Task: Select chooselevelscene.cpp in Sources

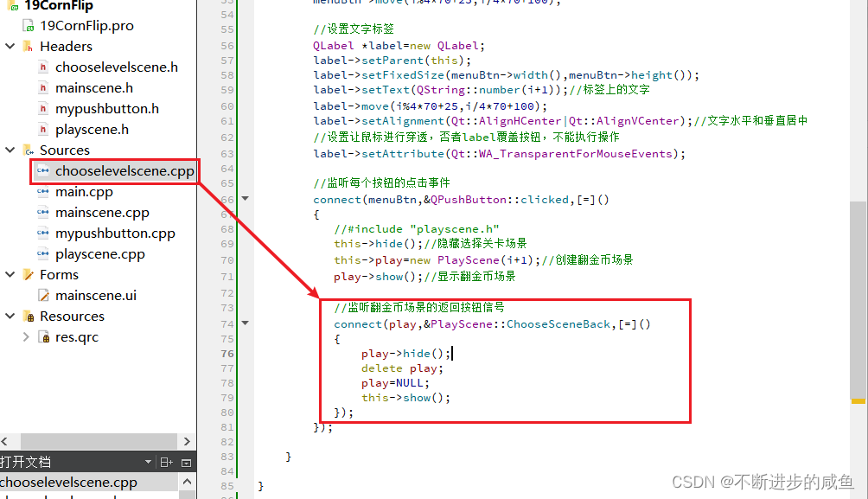Action: pos(124,170)
